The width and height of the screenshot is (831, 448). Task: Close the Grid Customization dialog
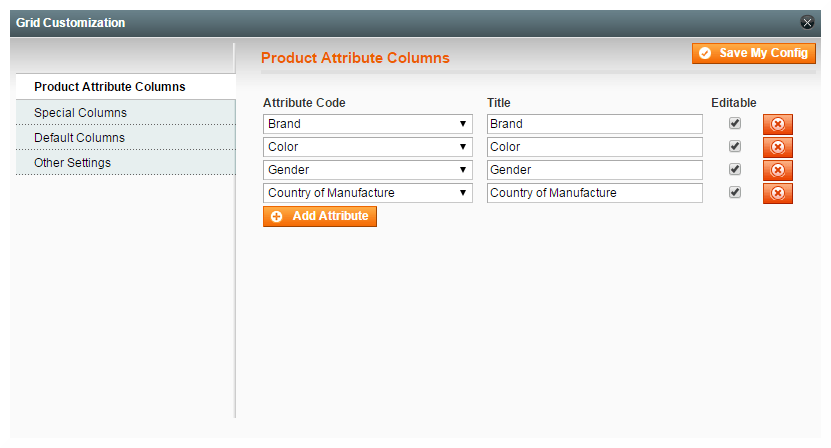click(808, 23)
